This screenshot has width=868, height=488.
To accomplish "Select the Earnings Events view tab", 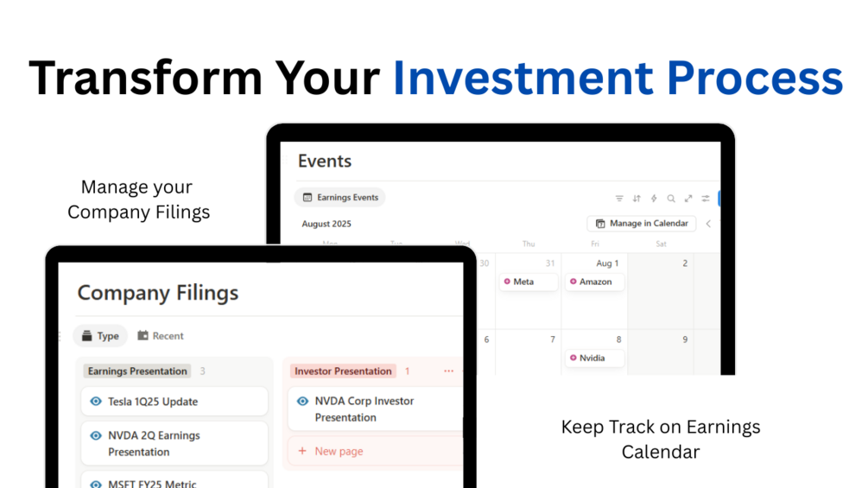I will pos(339,198).
